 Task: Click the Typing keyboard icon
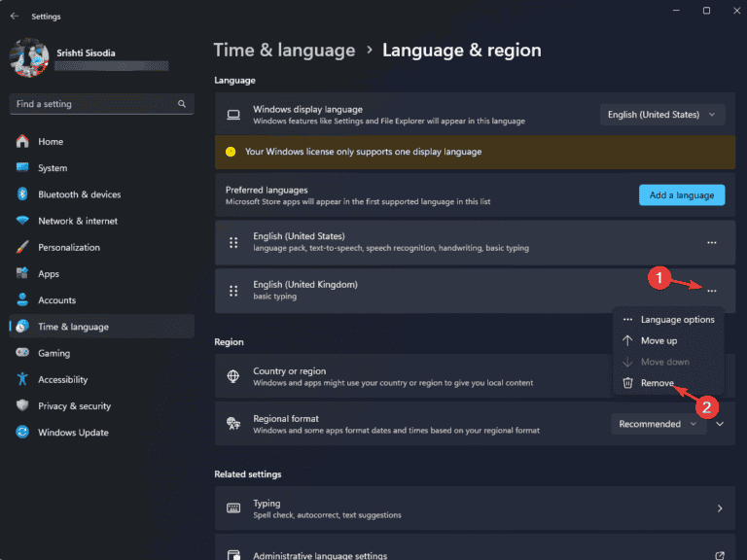coord(233,508)
